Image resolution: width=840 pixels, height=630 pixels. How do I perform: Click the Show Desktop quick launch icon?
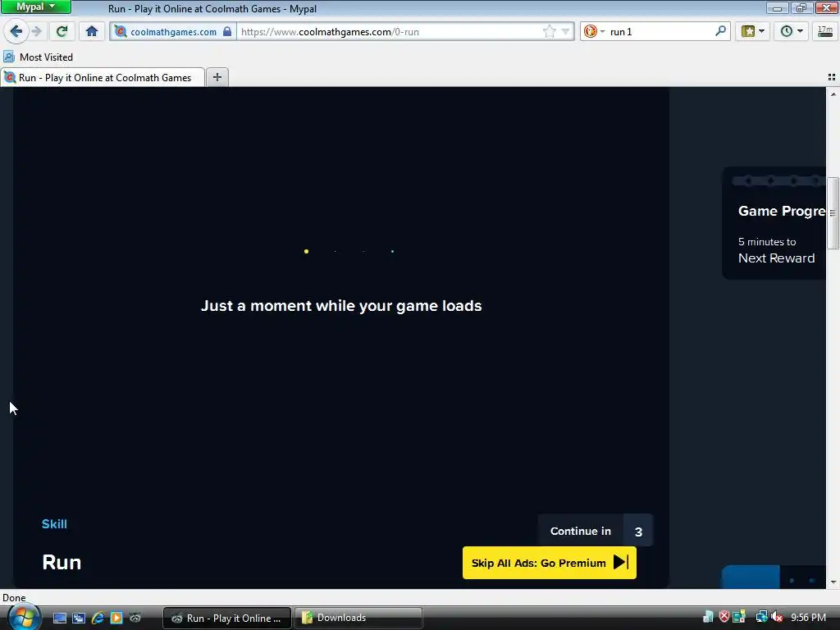tap(59, 618)
